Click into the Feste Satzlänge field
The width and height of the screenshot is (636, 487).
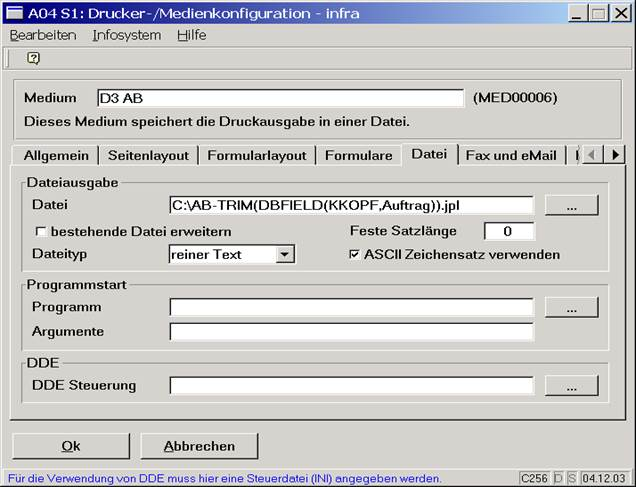tap(508, 232)
